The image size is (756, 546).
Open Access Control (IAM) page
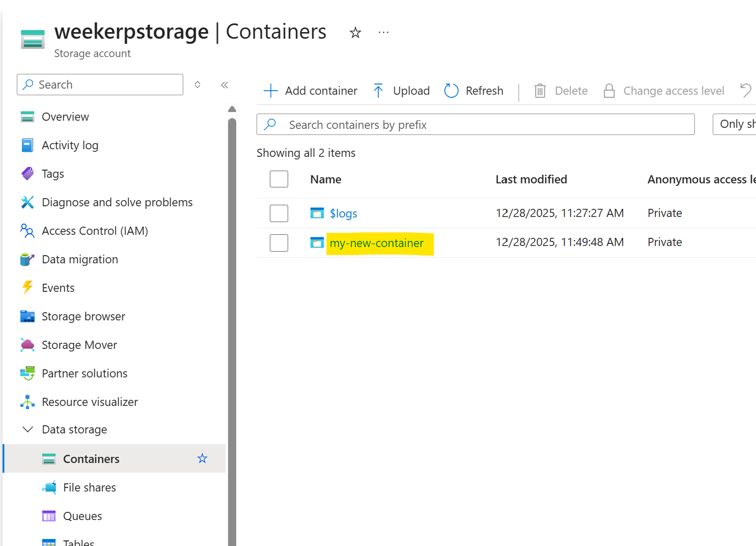click(95, 231)
